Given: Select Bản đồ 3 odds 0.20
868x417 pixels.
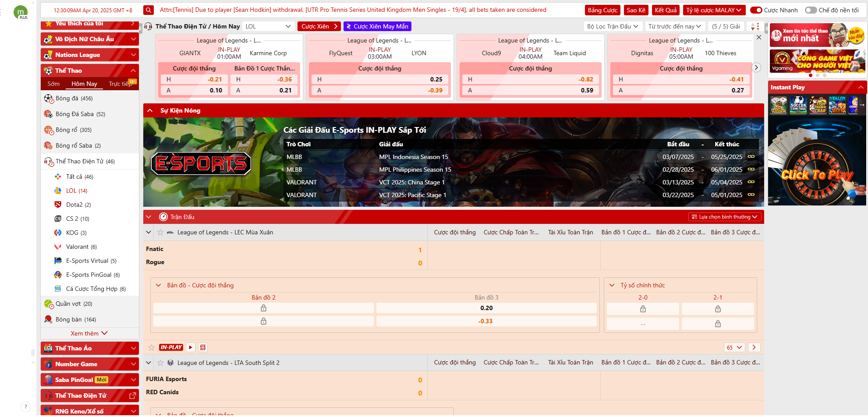Looking at the screenshot, I should point(486,308).
